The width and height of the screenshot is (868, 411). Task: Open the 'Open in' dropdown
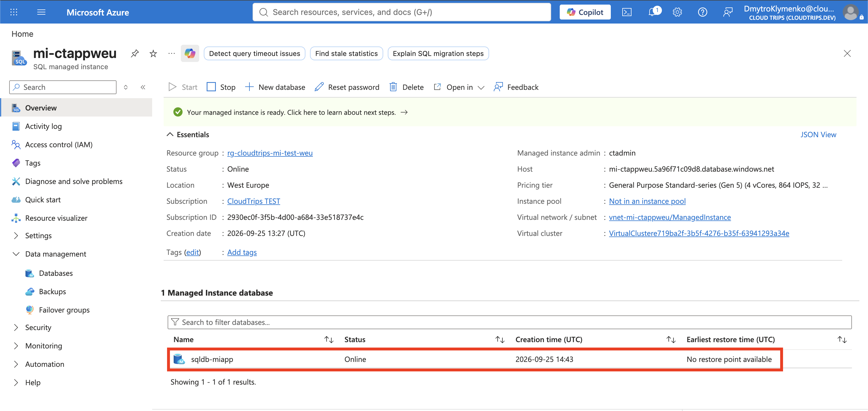tap(459, 87)
